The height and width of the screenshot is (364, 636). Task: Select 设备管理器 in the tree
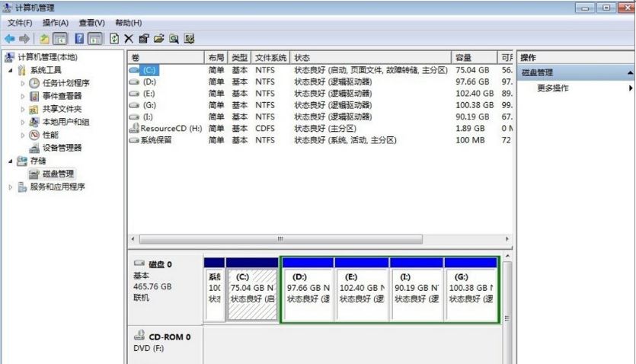(x=61, y=148)
